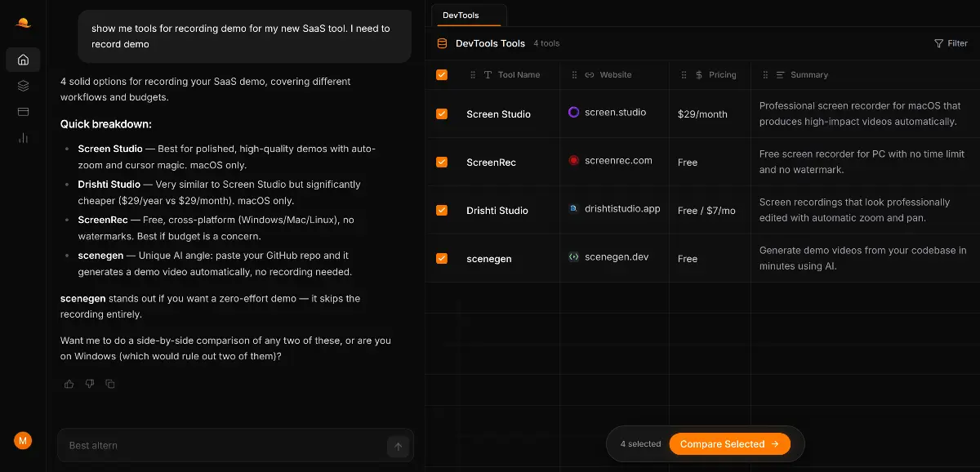Click the scenegen favicon in the Website column
Image resolution: width=980 pixels, height=472 pixels.
point(572,256)
